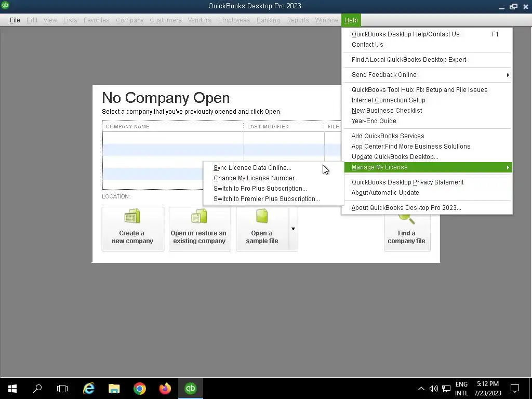Open the File menu
Image resolution: width=532 pixels, height=399 pixels.
pyautogui.click(x=15, y=20)
